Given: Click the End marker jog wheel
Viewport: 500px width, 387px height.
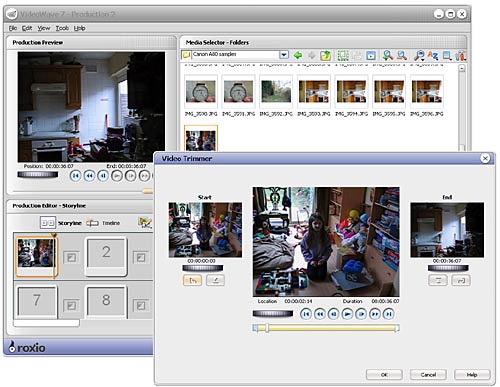Looking at the screenshot, I should point(448,268).
